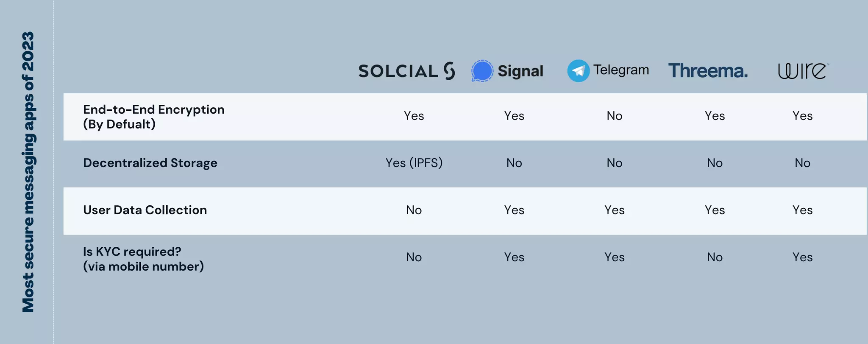This screenshot has width=868, height=344.
Task: Select the User Data Collection row label
Action: [x=145, y=210]
